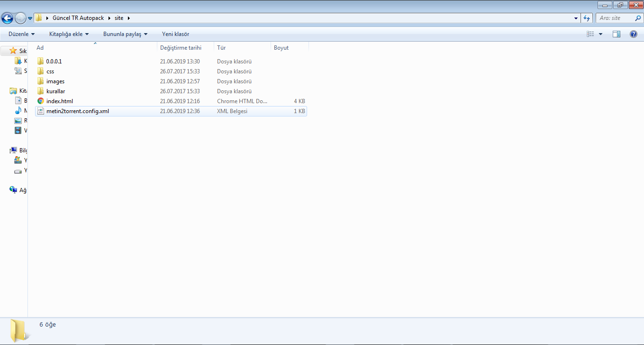Sort files by Boyut column header
The image size is (644, 345).
click(x=281, y=48)
